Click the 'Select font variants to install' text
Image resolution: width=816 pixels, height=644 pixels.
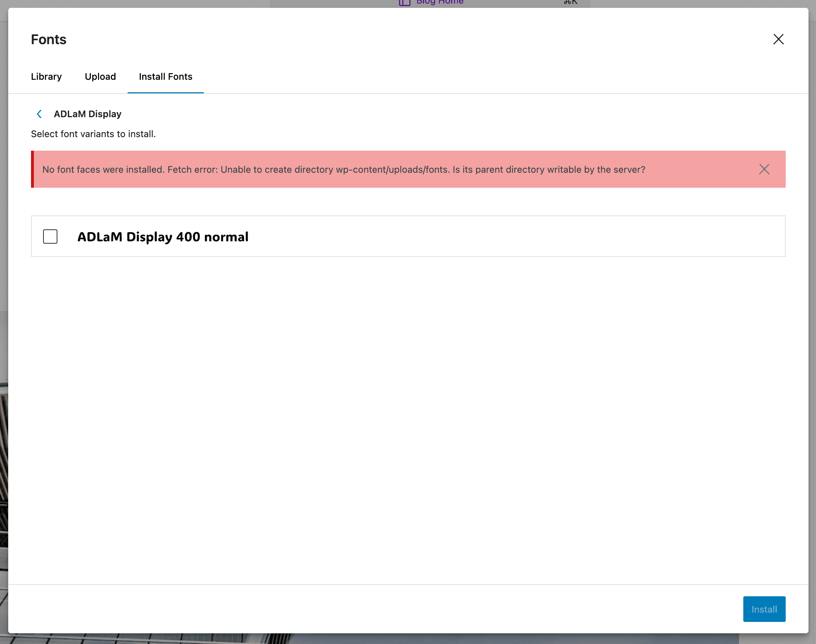(93, 134)
